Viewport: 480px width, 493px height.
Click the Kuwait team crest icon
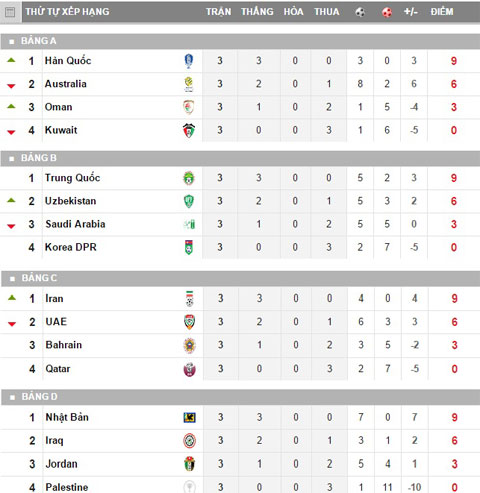189,130
